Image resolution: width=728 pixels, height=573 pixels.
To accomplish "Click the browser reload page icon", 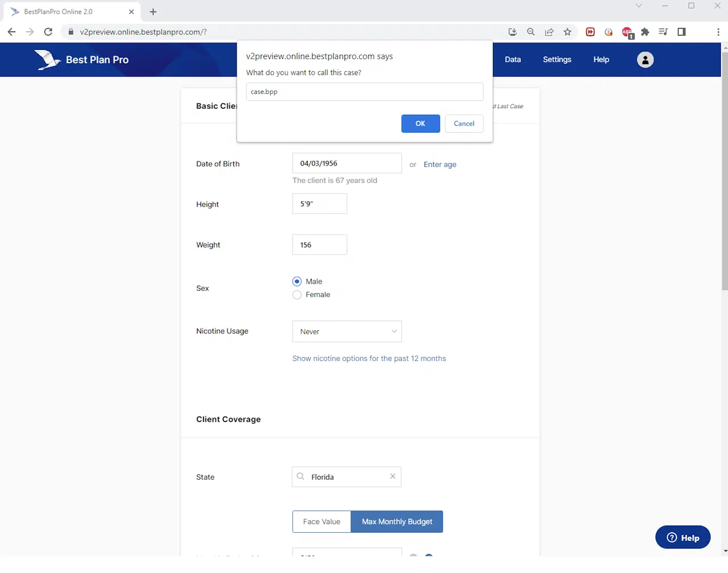I will tap(48, 32).
